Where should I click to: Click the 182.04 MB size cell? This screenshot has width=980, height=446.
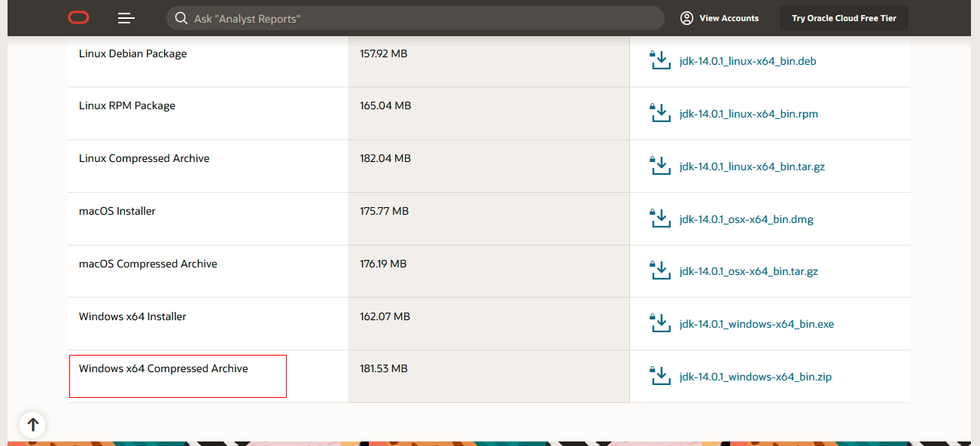pos(489,166)
